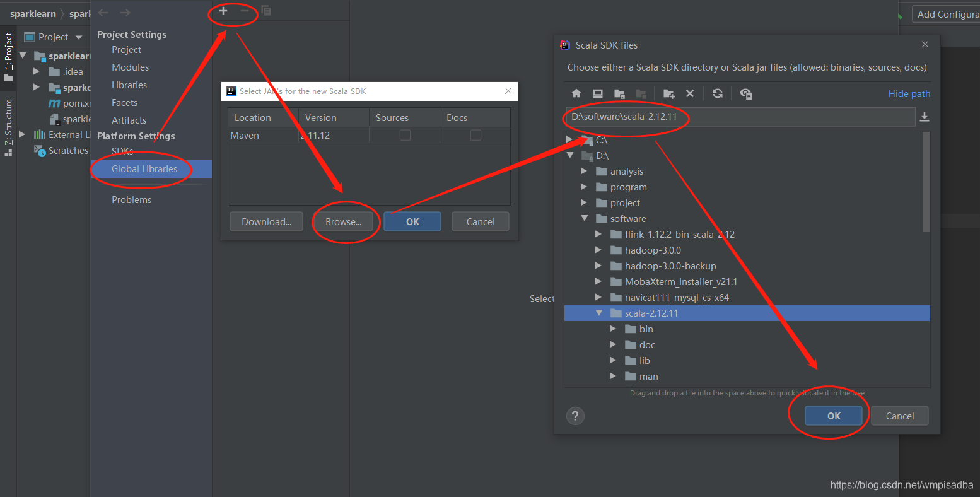
Task: Open Project settings section
Action: pos(126,50)
